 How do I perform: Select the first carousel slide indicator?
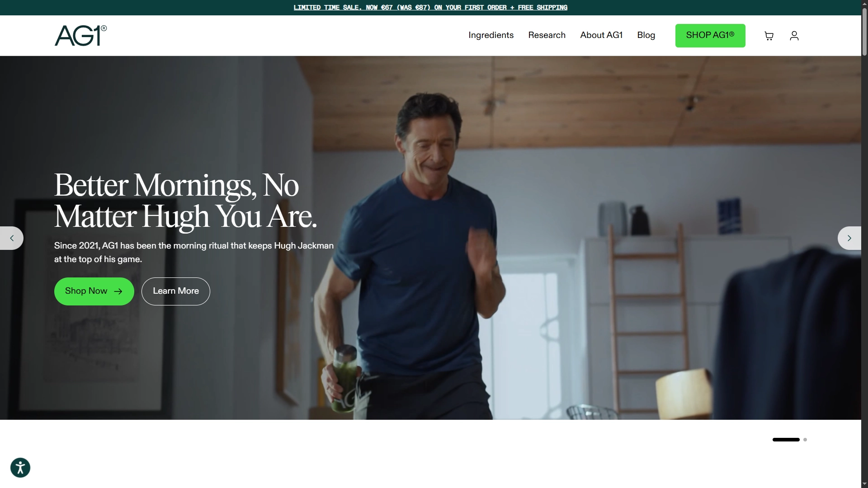point(786,440)
